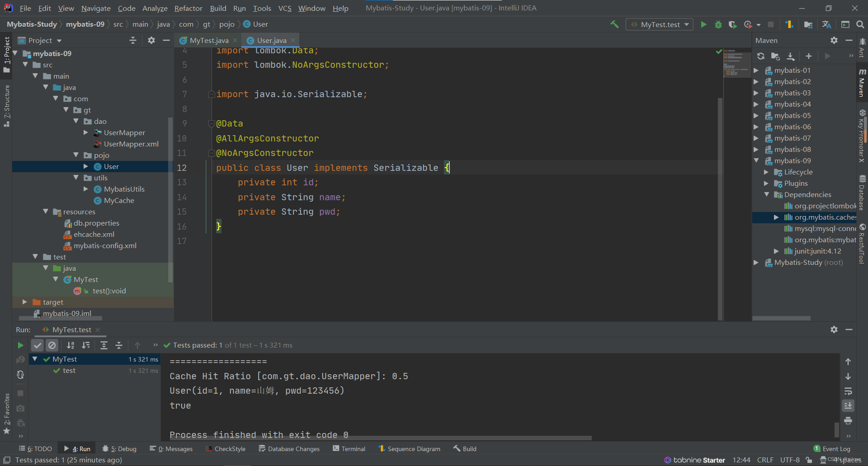Collapse the Dependencies node in Maven
868x466 pixels.
click(x=766, y=195)
